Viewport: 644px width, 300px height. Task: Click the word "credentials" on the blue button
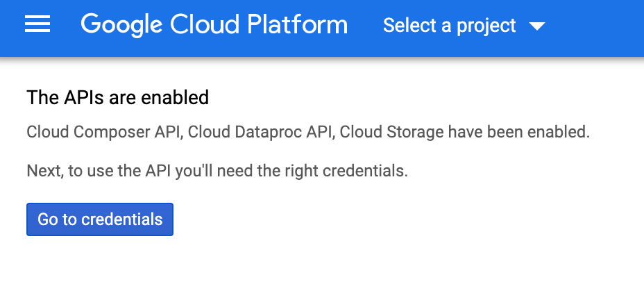point(121,219)
